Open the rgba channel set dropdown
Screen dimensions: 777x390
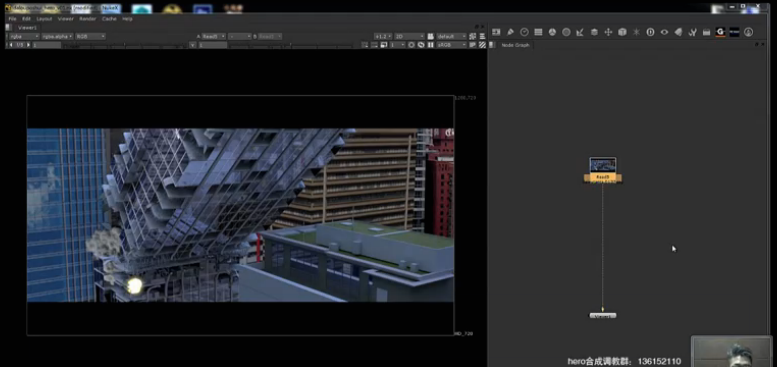point(24,37)
